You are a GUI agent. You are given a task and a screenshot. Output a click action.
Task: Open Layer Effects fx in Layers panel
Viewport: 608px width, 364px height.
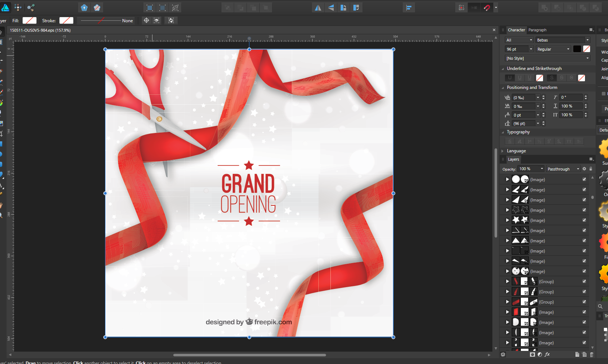pyautogui.click(x=547, y=354)
